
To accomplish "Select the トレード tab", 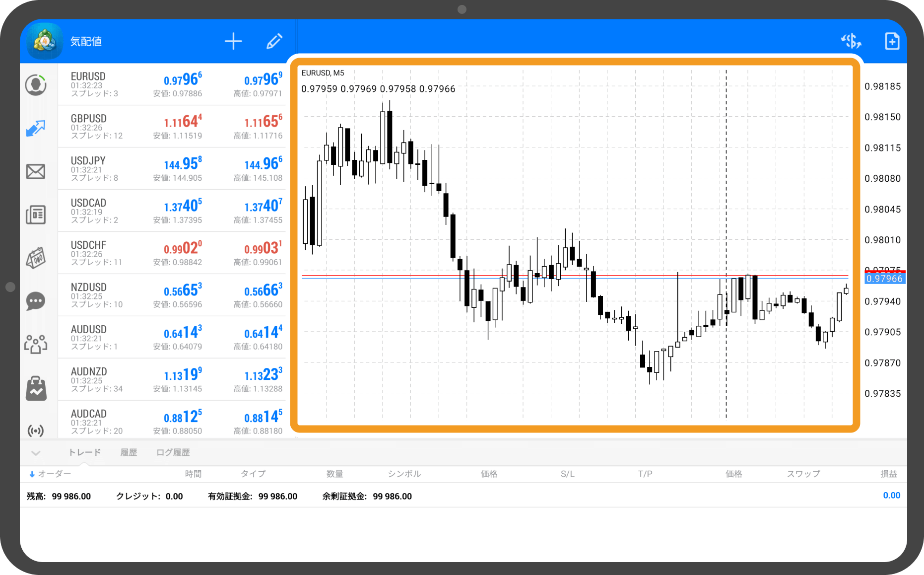I will [84, 452].
